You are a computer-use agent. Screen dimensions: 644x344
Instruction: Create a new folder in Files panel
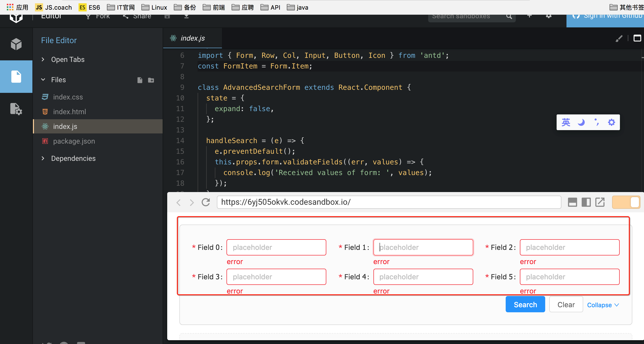(x=151, y=80)
